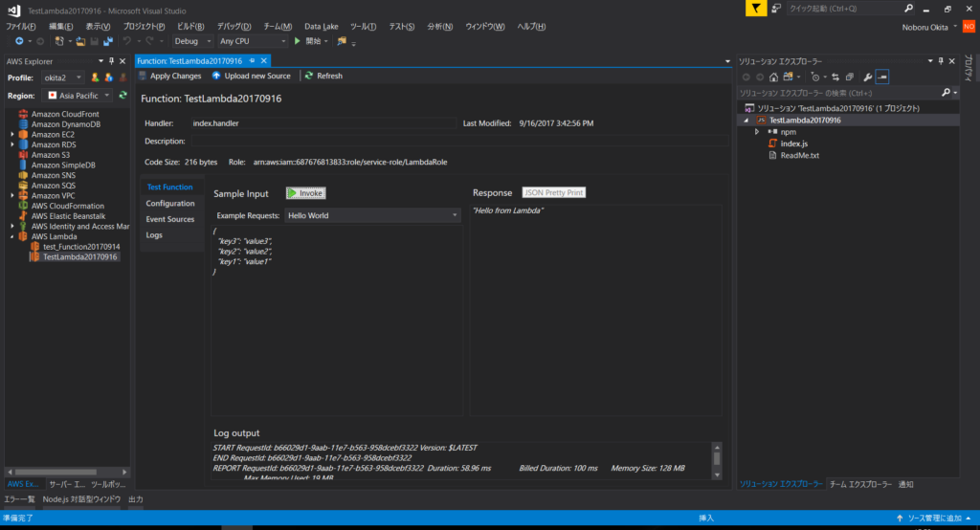The width and height of the screenshot is (980, 530).
Task: Click the open file folder icon in the toolbar
Action: point(80,41)
